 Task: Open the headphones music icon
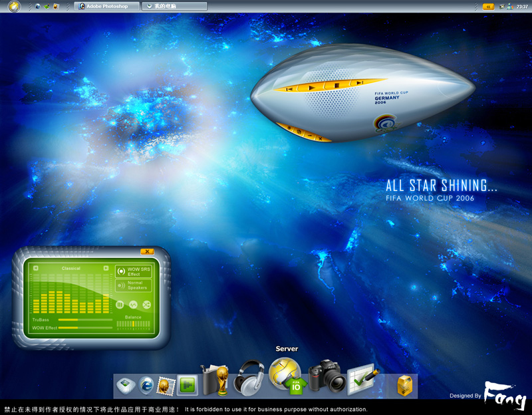coord(250,378)
